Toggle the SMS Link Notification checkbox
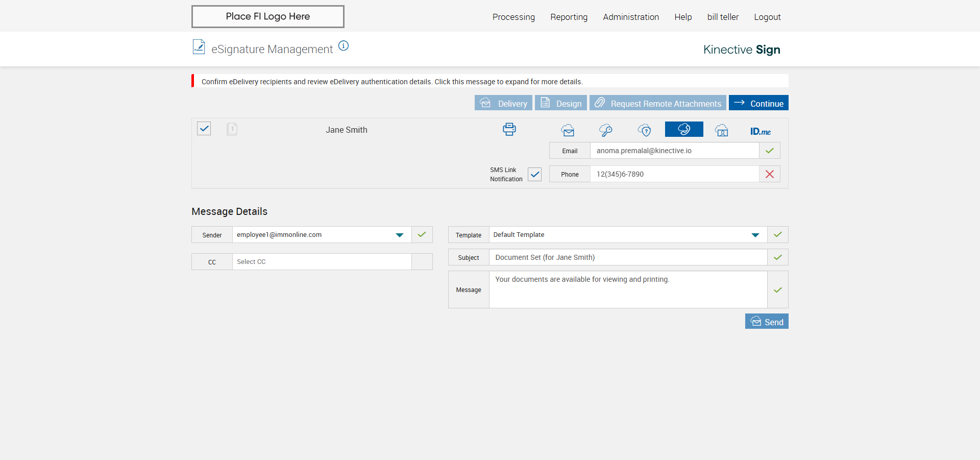 [x=534, y=174]
